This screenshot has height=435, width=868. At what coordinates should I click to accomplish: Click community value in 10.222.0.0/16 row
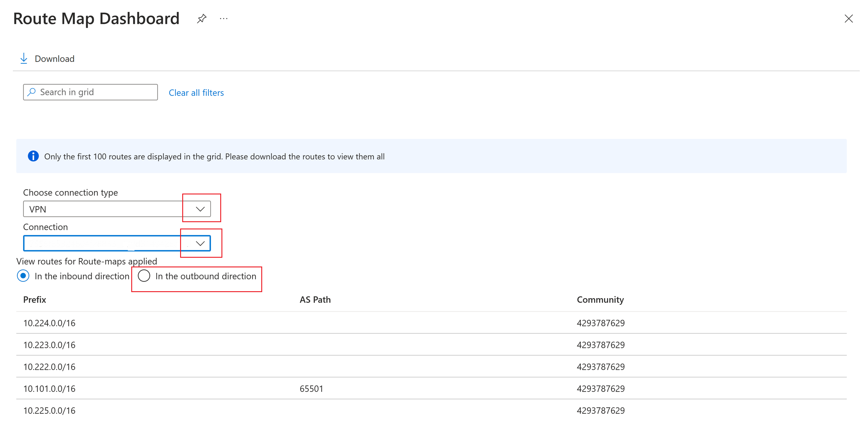[x=600, y=367]
